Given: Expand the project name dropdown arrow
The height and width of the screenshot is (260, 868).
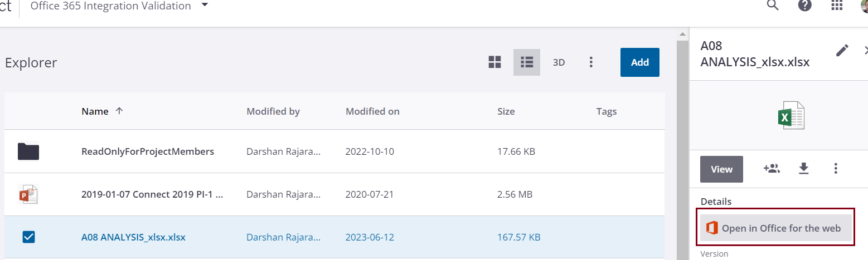Looking at the screenshot, I should (205, 6).
